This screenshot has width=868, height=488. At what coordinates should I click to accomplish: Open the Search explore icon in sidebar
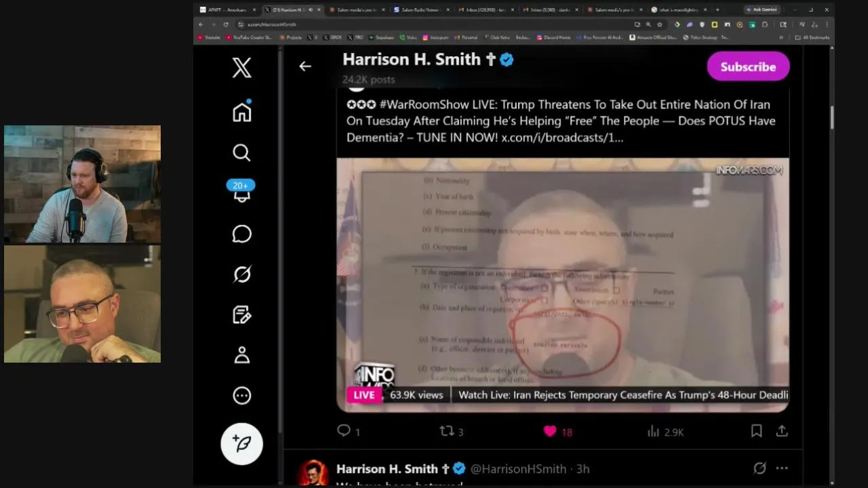click(241, 152)
